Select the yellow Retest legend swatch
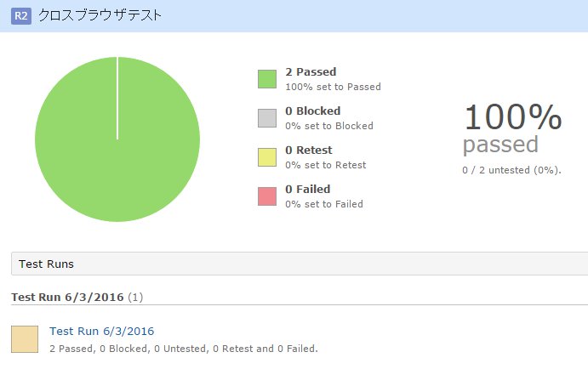This screenshot has width=588, height=369. click(268, 156)
